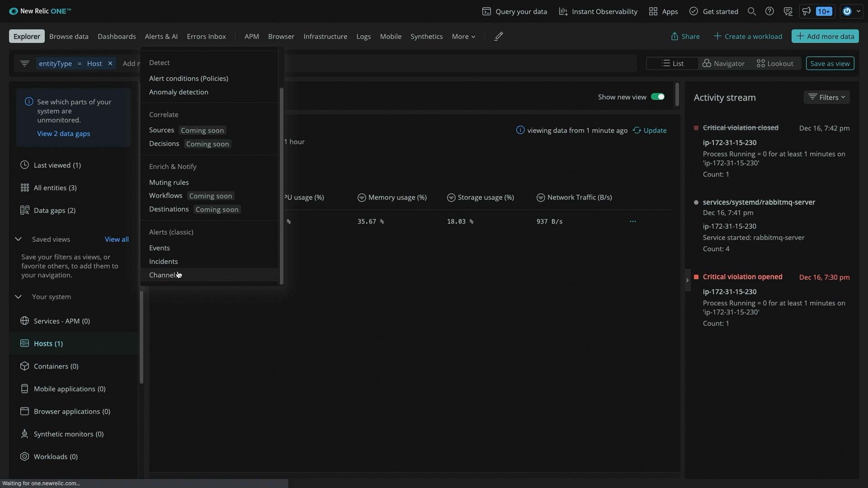This screenshot has width=868, height=488.
Task: Collapse the Your system section
Action: pos(18,296)
